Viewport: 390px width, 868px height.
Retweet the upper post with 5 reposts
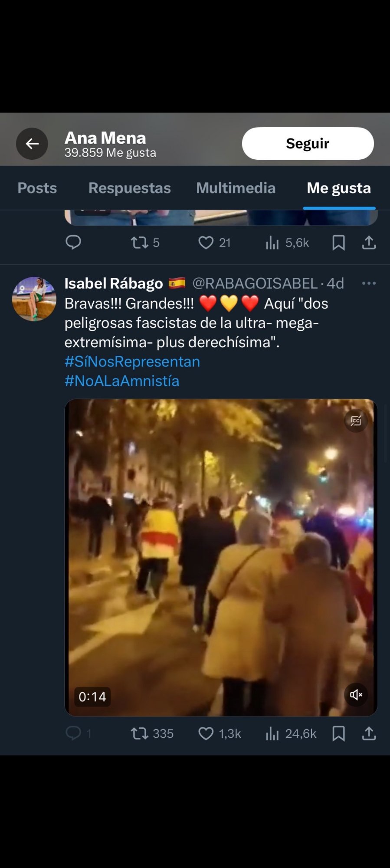coord(140,243)
